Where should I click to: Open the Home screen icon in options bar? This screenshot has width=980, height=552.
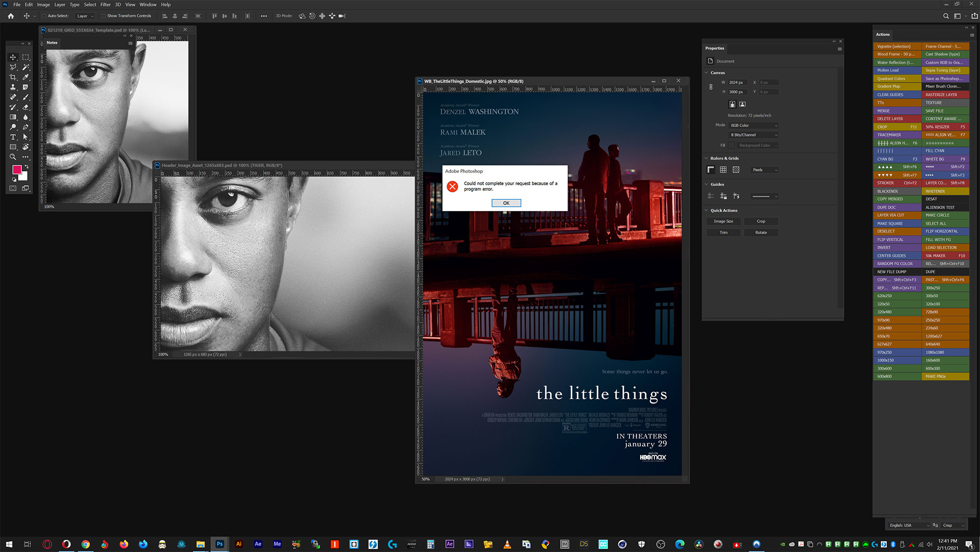pos(11,16)
